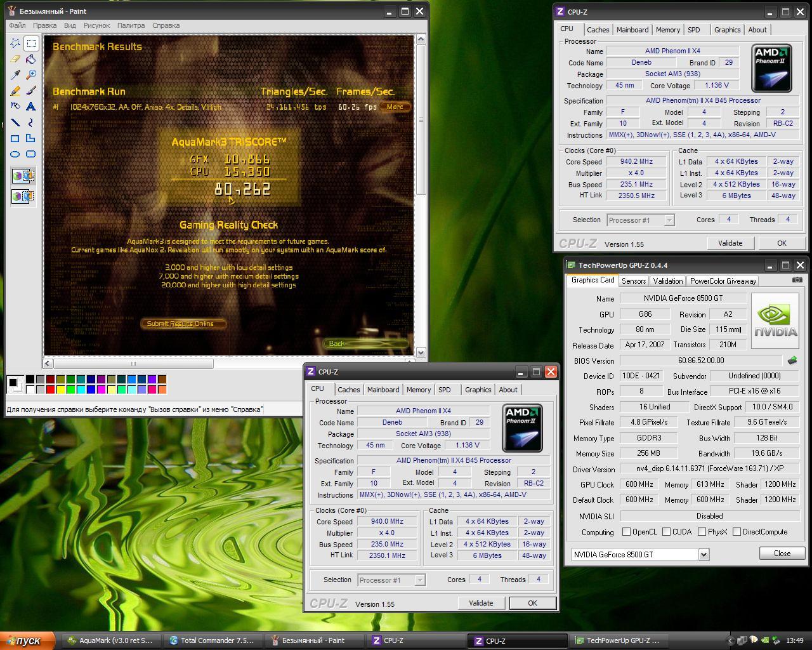
Task: Click the AMD Phenom II logo in the upper CPU-Z window
Action: tap(771, 68)
